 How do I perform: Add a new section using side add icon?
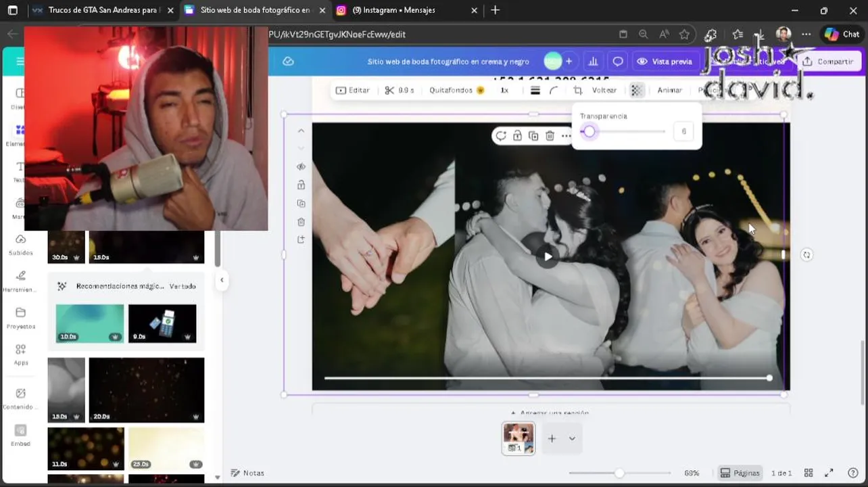[301, 239]
